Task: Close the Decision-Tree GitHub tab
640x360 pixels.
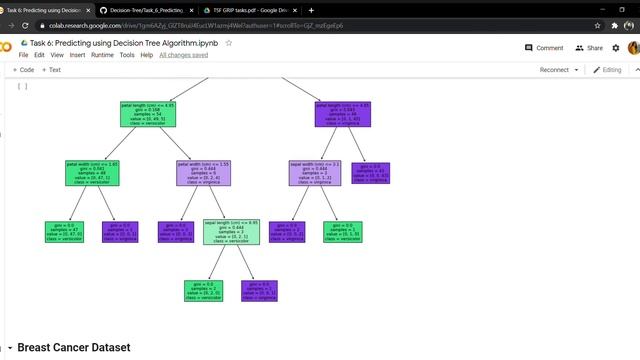Action: [191, 10]
